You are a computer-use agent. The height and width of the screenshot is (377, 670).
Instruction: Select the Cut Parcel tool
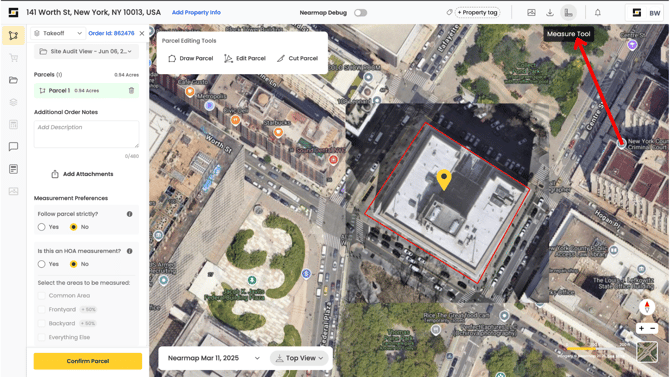coord(297,58)
